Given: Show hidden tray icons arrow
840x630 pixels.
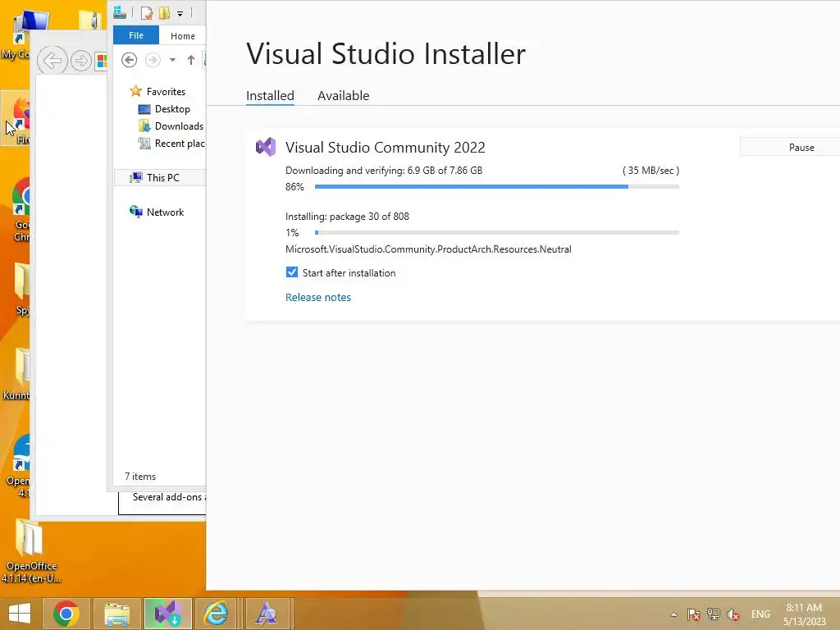Looking at the screenshot, I should 674,614.
